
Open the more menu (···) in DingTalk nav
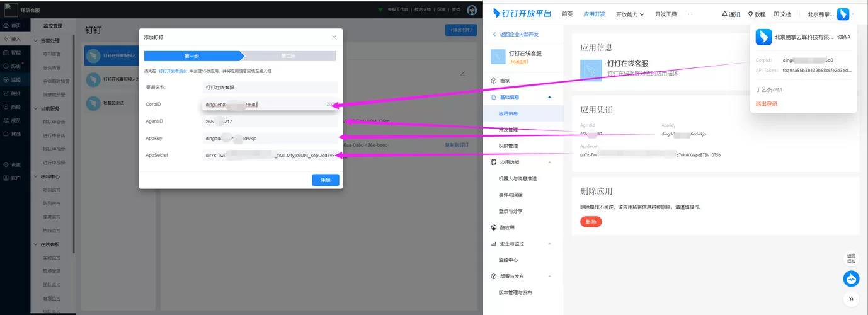pos(690,14)
